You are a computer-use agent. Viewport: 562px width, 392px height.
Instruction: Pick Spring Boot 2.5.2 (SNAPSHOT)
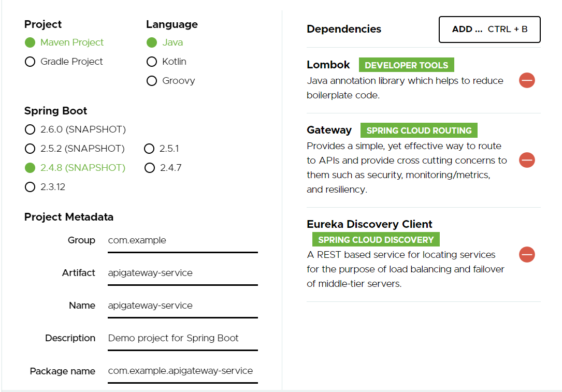pyautogui.click(x=30, y=149)
